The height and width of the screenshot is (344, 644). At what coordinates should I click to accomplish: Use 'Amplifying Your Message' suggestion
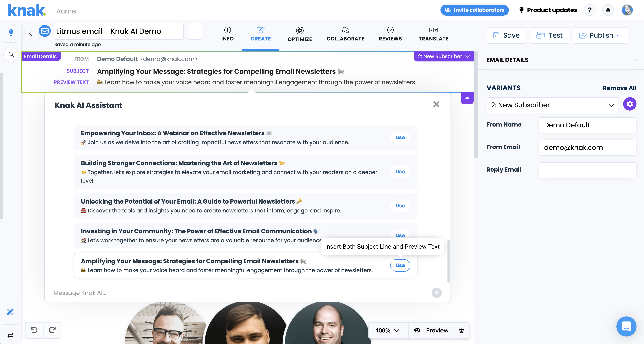pos(400,265)
